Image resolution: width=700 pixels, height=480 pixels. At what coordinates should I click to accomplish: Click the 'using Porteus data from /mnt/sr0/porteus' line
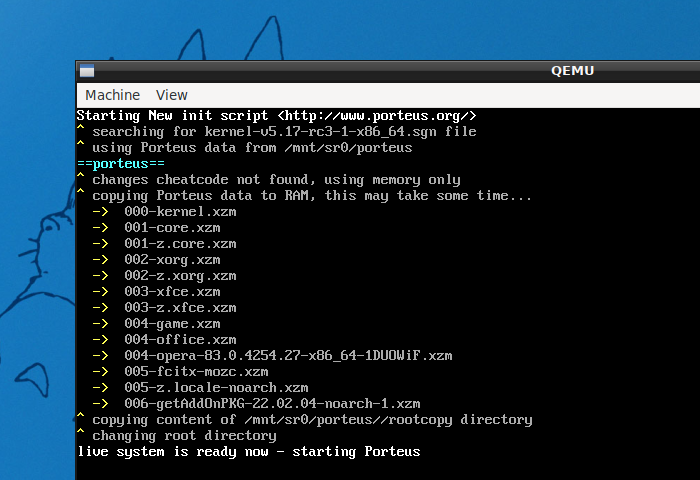[244, 148]
